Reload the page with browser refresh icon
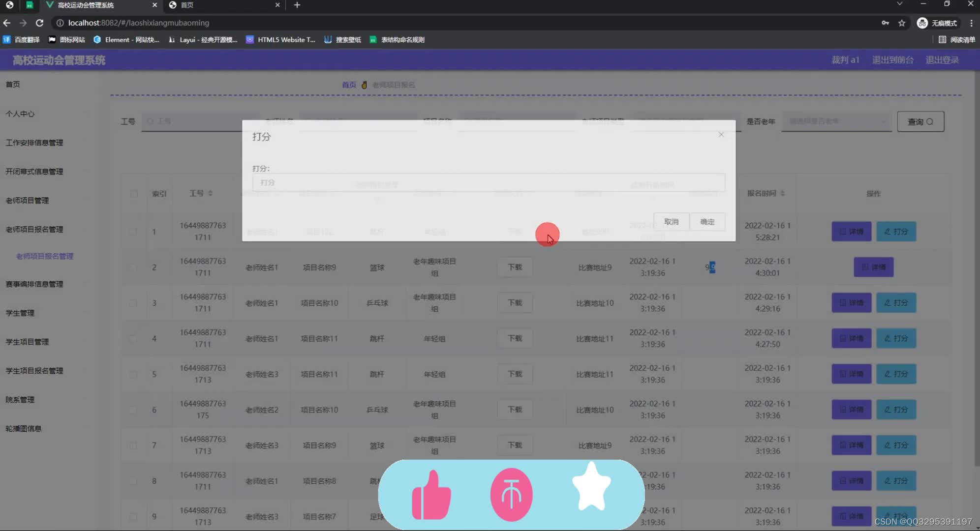 39,23
